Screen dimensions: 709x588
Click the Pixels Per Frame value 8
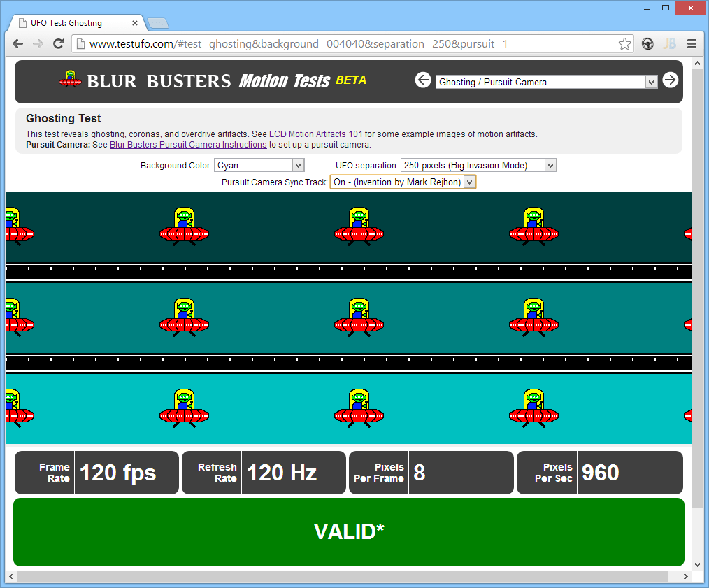coord(419,473)
